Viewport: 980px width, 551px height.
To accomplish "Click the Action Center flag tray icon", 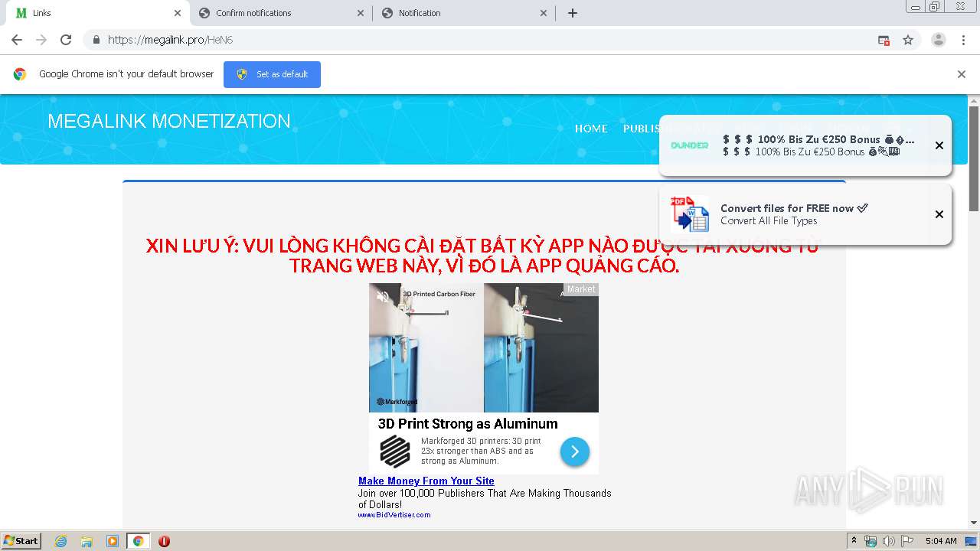I will coord(906,541).
